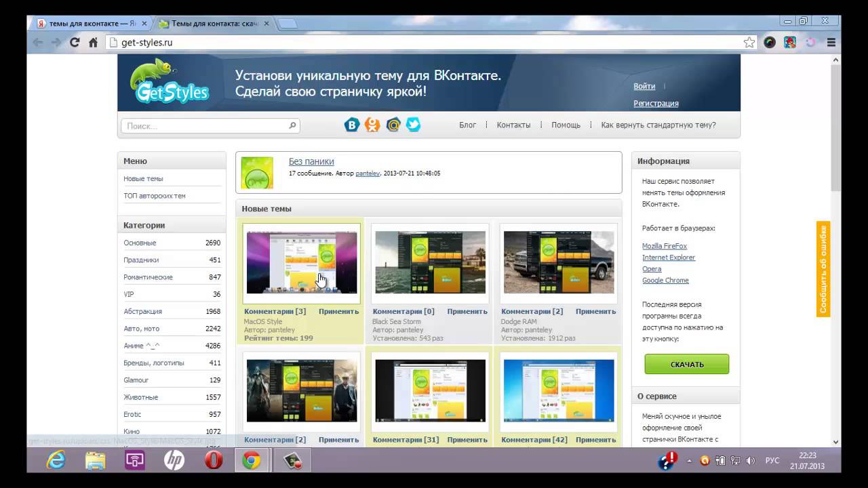
Task: Bookmark the page with the star icon
Action: click(x=749, y=43)
